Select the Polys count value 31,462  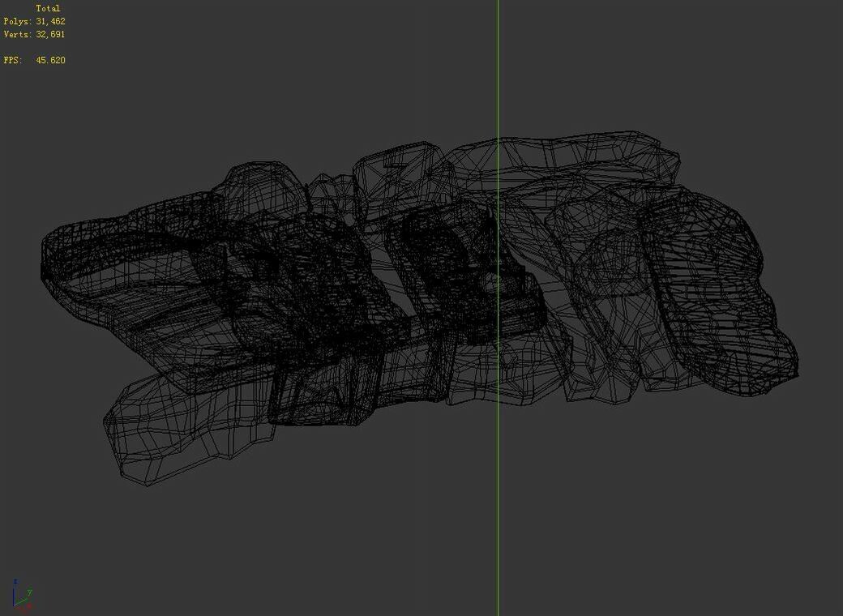(x=50, y=22)
